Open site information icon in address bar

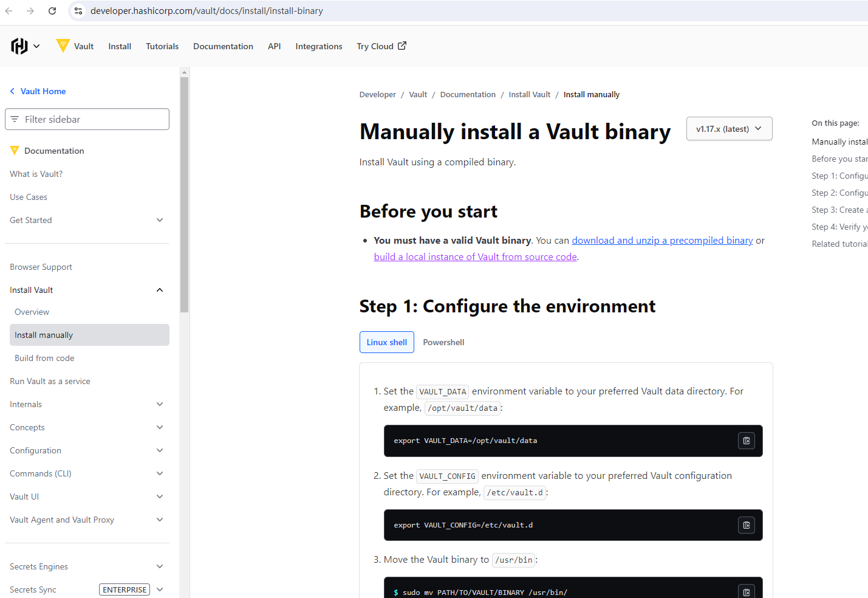[x=78, y=11]
